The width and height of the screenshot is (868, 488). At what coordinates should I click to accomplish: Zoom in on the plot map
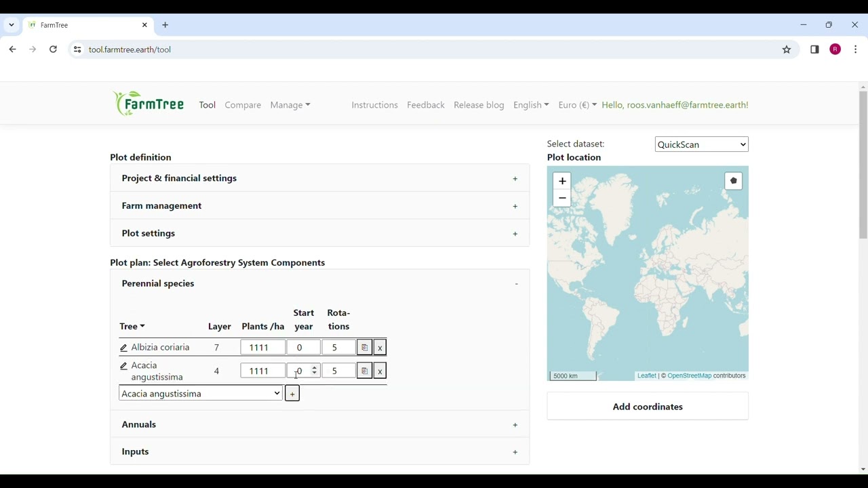562,181
